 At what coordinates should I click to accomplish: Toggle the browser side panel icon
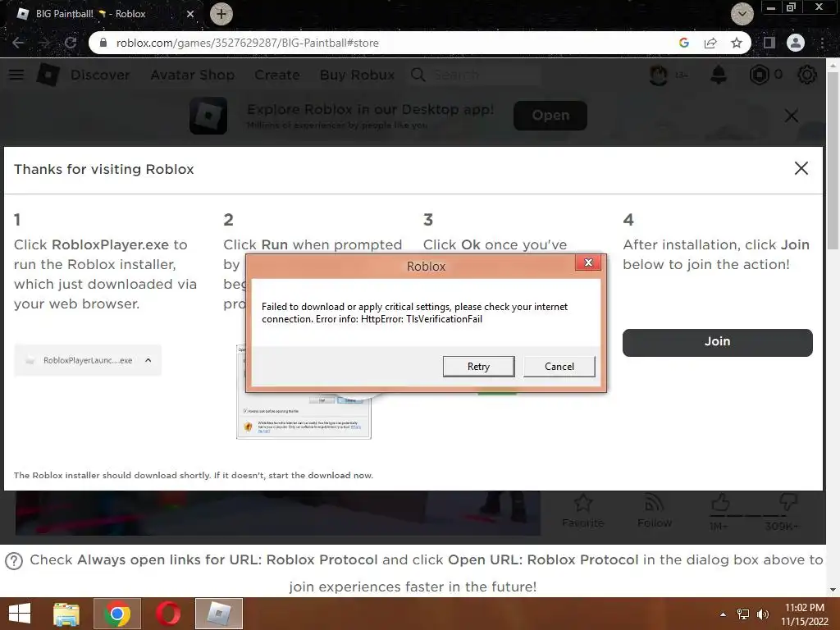click(769, 43)
